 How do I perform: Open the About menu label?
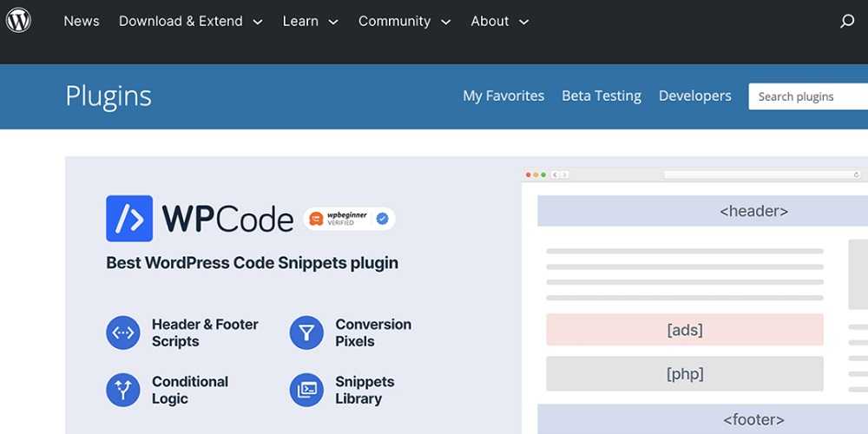490,21
